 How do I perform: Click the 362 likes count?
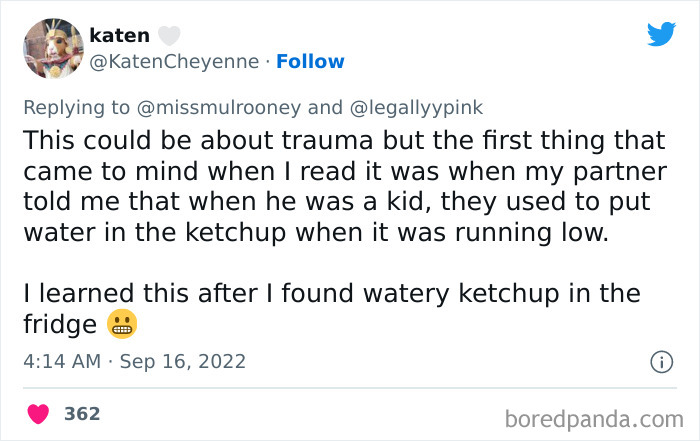(x=82, y=414)
